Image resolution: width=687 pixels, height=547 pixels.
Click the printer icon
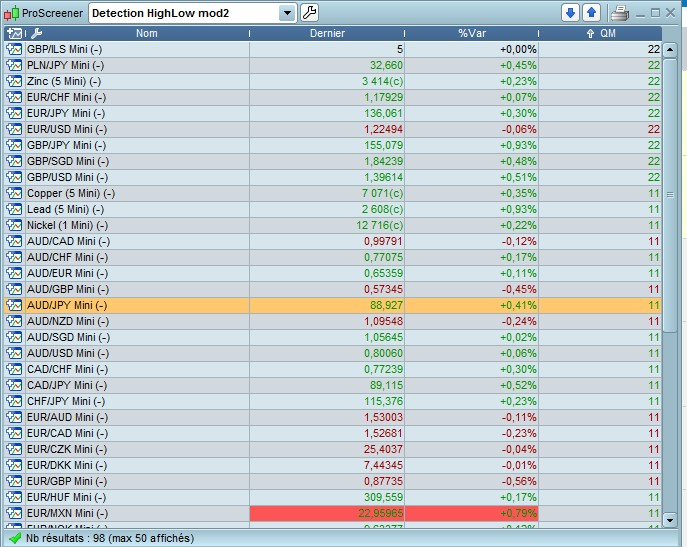tap(619, 13)
